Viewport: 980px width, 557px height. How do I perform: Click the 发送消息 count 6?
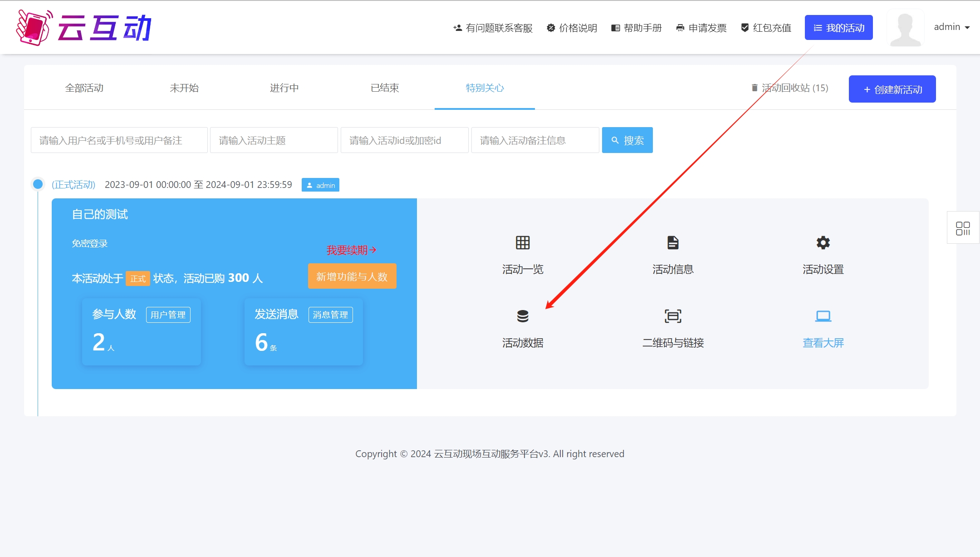pyautogui.click(x=261, y=342)
